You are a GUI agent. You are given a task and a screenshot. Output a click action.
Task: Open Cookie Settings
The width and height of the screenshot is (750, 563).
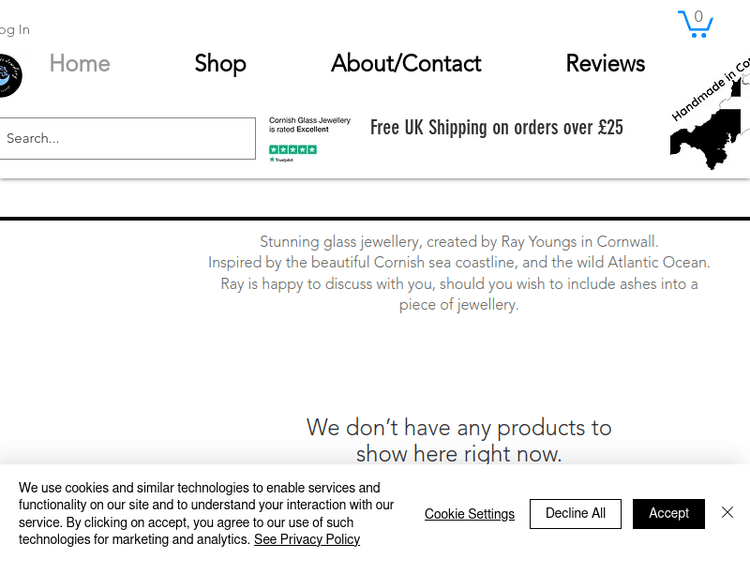[x=469, y=514]
